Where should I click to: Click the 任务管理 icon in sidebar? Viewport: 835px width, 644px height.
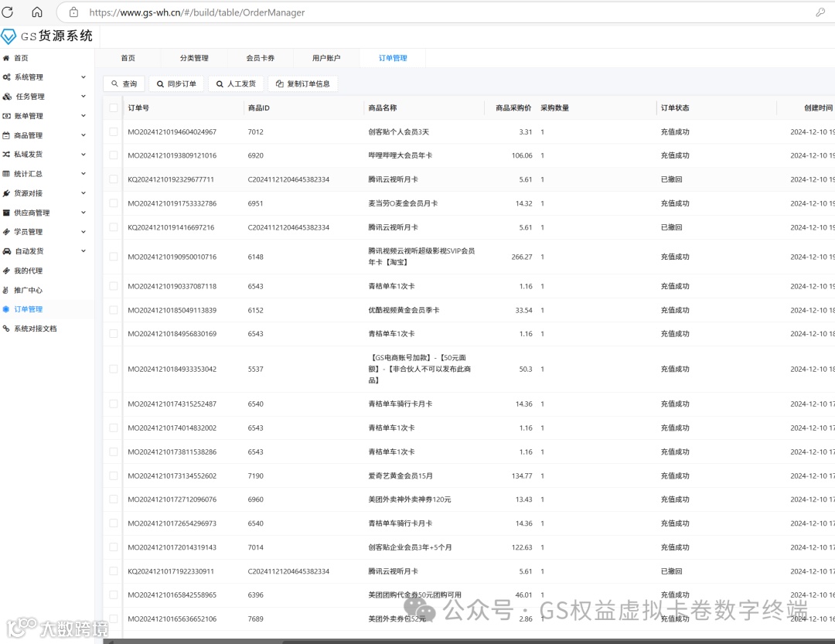tap(7, 97)
